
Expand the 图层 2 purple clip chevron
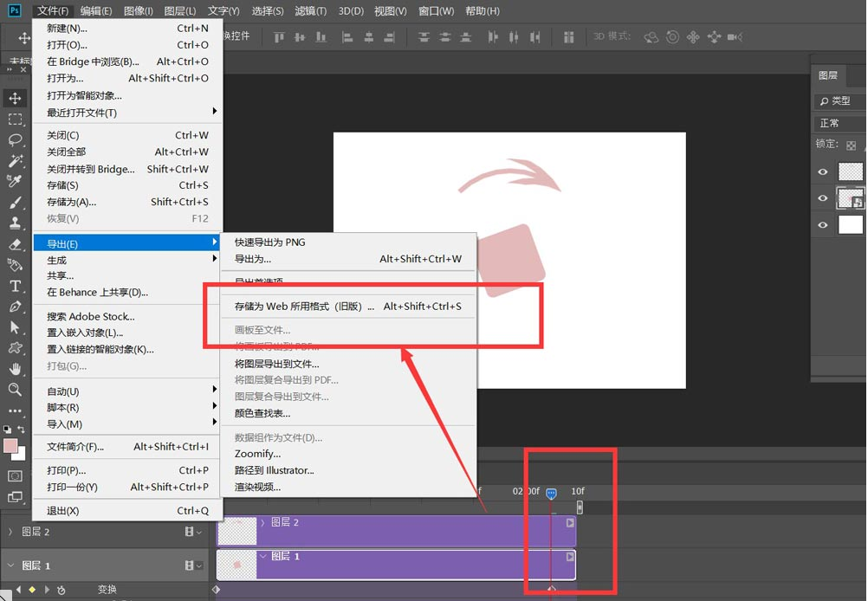click(x=263, y=522)
